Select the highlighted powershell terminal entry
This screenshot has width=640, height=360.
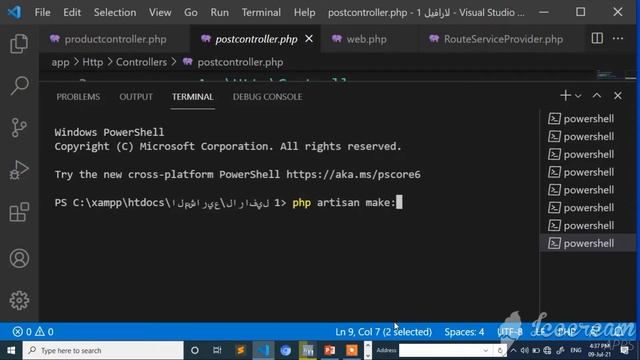[588, 243]
